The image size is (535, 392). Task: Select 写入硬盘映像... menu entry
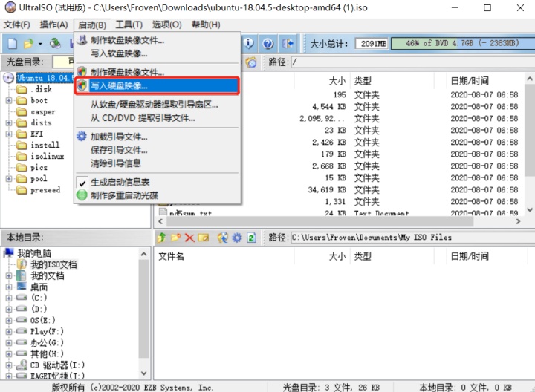(x=157, y=85)
